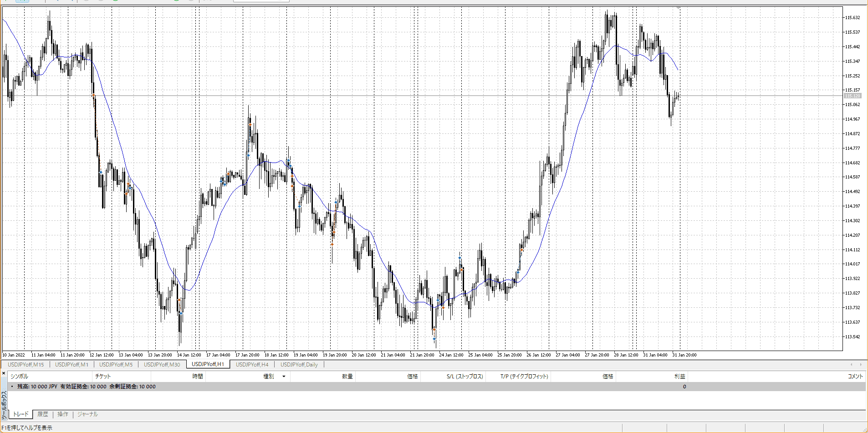Open the 操作 tab in toolbox
This screenshot has height=433, width=868.
[x=63, y=414]
